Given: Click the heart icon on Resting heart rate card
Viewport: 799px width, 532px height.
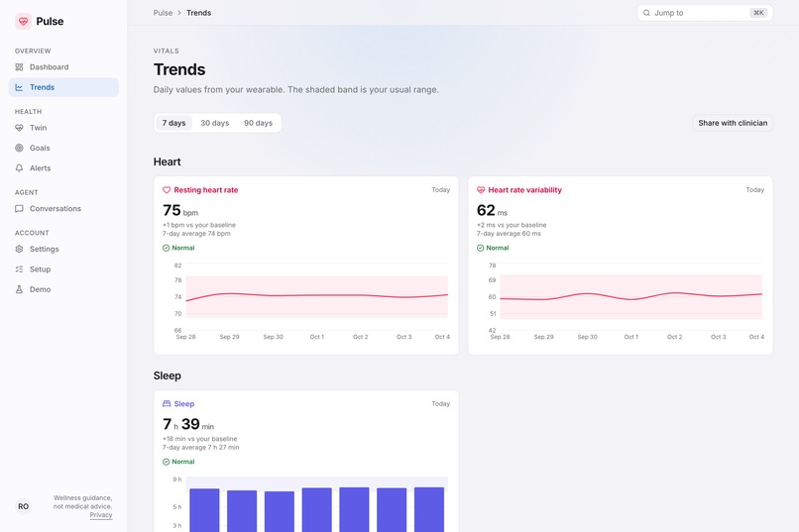Looking at the screenshot, I should point(167,190).
